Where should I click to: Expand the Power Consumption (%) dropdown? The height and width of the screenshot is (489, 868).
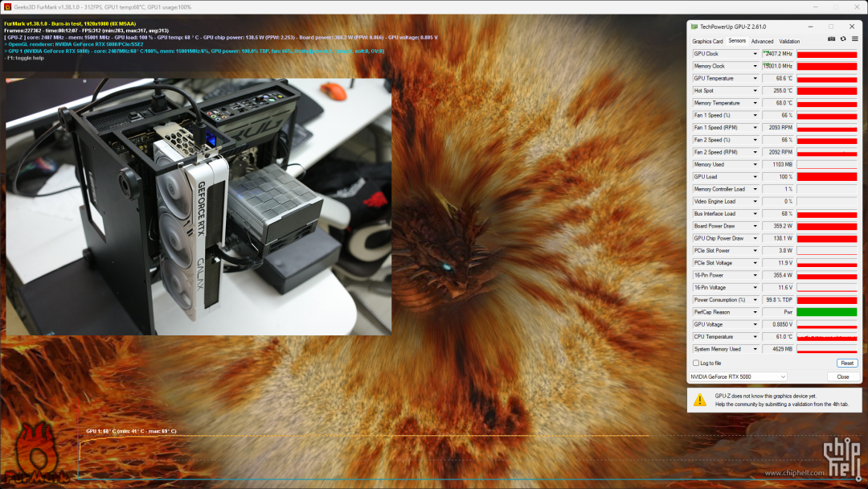[x=755, y=300]
